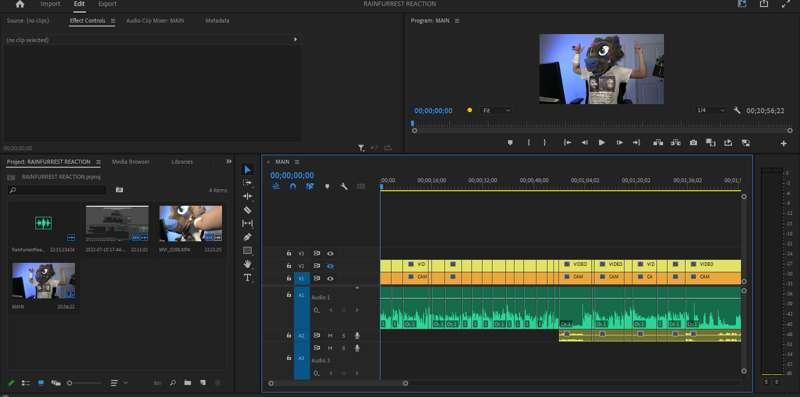Toggle Snap in timeline
The width and height of the screenshot is (800, 397).
[293, 186]
